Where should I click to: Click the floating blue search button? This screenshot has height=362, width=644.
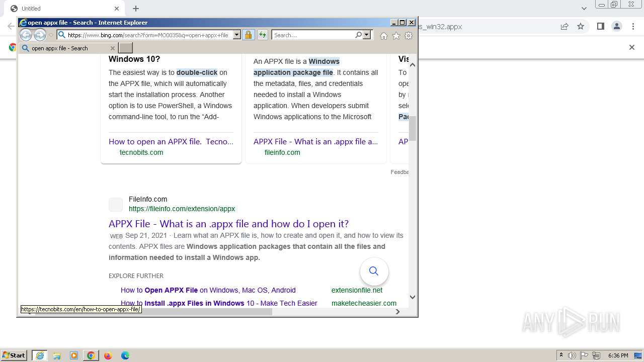click(374, 271)
